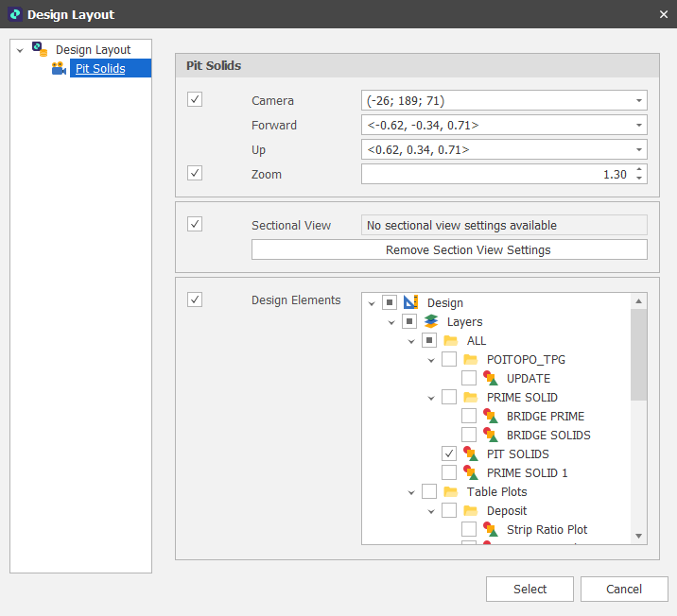Viewport: 677px width, 616px height.
Task: Click the Design Layout root icon
Action: pyautogui.click(x=40, y=49)
